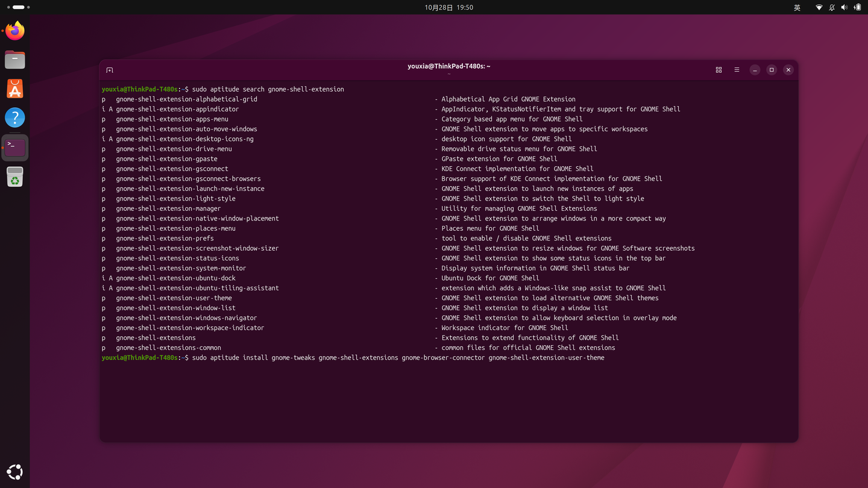Click the Wi-Fi icon in the top bar
868x488 pixels.
coord(819,7)
